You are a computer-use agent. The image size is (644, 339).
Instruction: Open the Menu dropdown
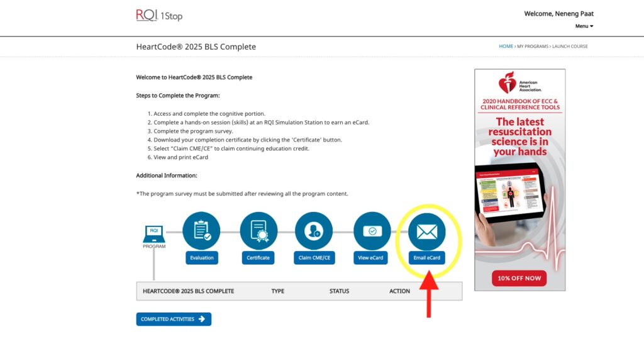coord(584,26)
